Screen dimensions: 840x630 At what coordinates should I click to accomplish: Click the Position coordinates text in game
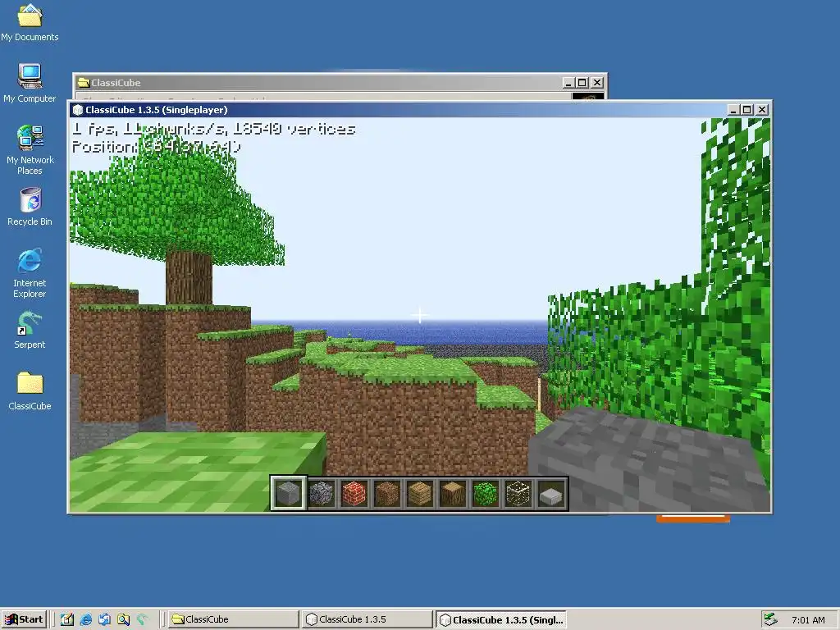point(157,147)
